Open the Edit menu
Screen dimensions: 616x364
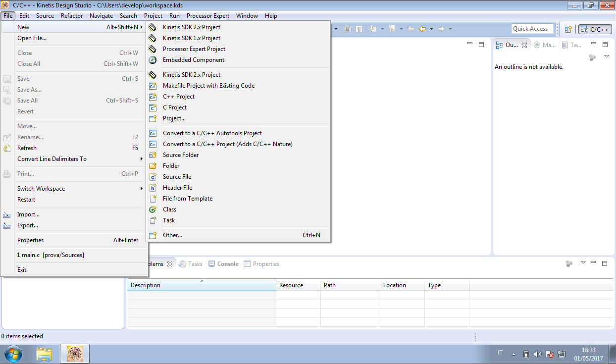point(24,16)
